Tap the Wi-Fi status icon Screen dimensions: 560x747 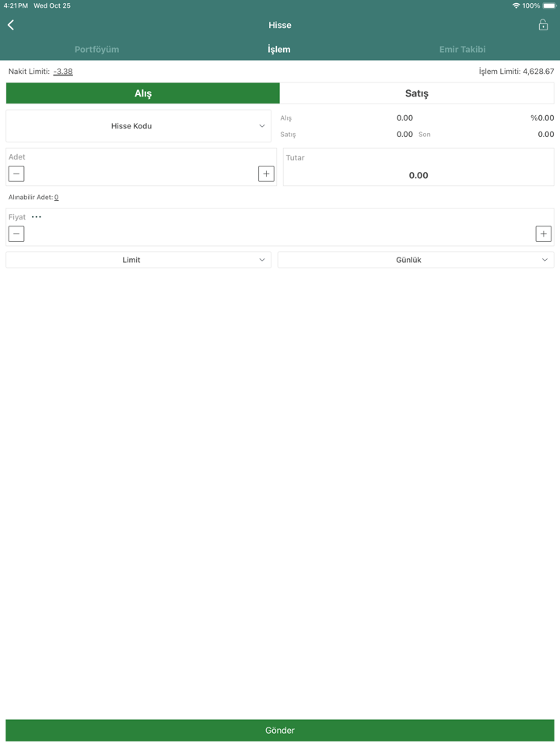pos(516,5)
